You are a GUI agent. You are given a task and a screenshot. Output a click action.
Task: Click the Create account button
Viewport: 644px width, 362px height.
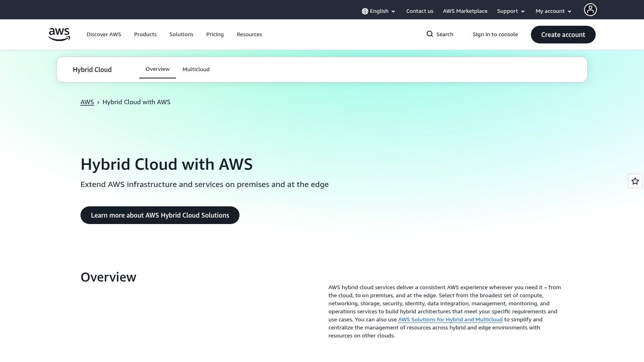[x=563, y=35]
